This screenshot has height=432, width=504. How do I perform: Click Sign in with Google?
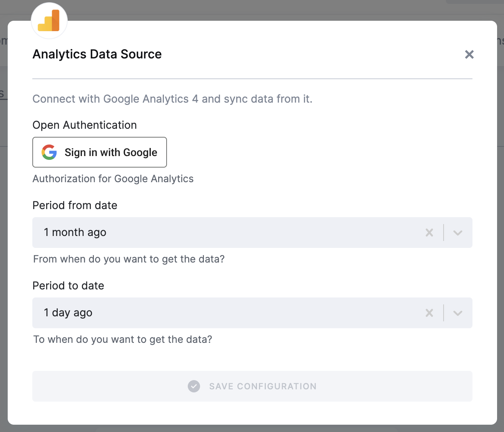tap(99, 152)
